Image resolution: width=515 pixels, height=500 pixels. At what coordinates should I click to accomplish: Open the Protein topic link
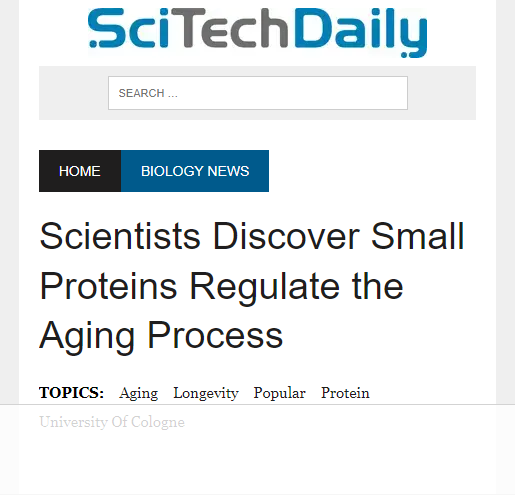345,393
